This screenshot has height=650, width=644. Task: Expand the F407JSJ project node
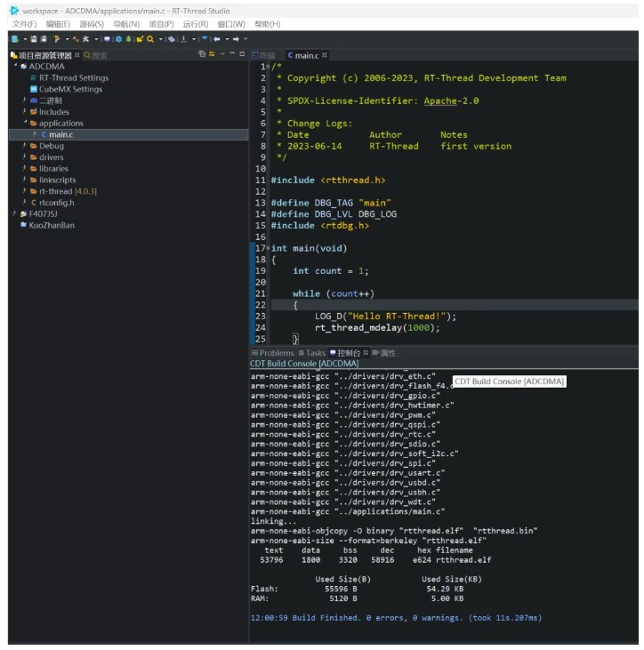coord(14,214)
